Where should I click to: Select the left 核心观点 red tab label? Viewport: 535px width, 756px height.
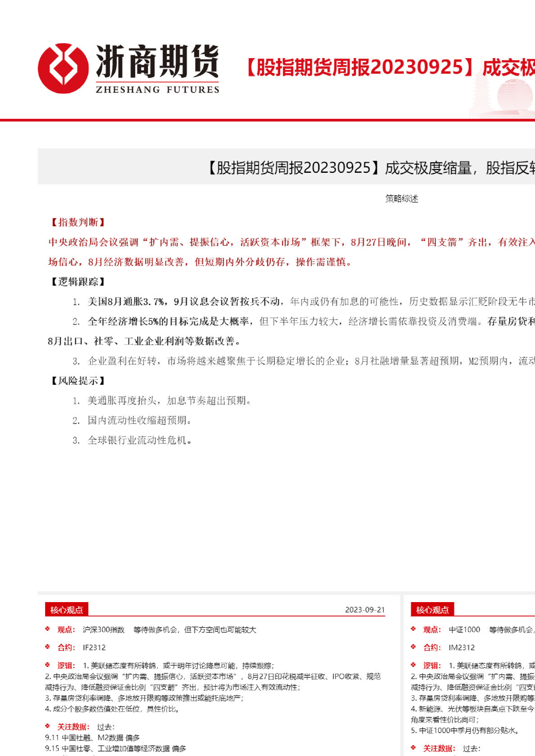pos(67,610)
